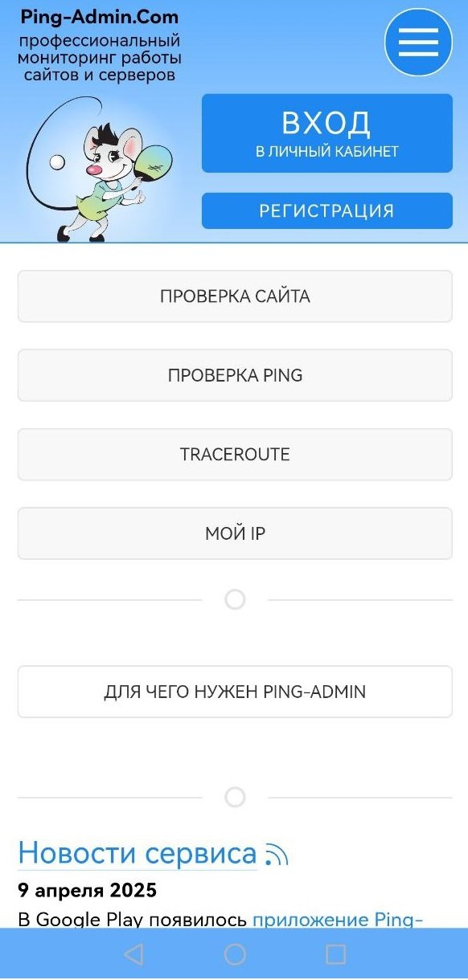Screen dimensions: 468x980
Task: Click the news date 9 апреля 2025
Action: click(x=86, y=890)
